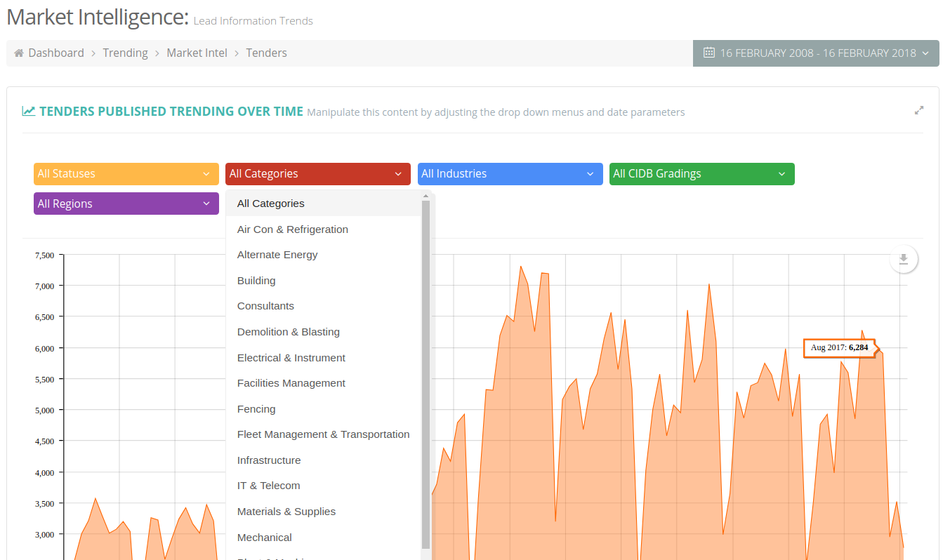Screen dimensions: 950x560
Task: Choose Mechanical category
Action: point(324,538)
